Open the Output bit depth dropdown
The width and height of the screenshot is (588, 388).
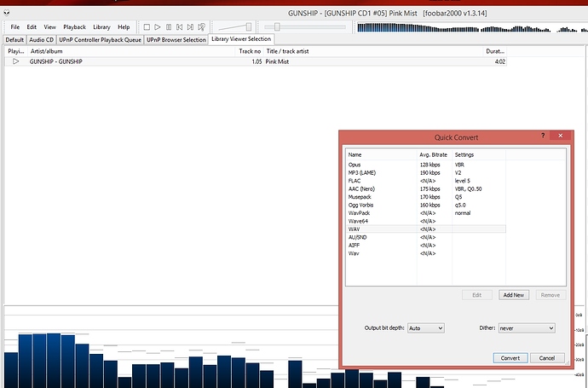coord(427,327)
